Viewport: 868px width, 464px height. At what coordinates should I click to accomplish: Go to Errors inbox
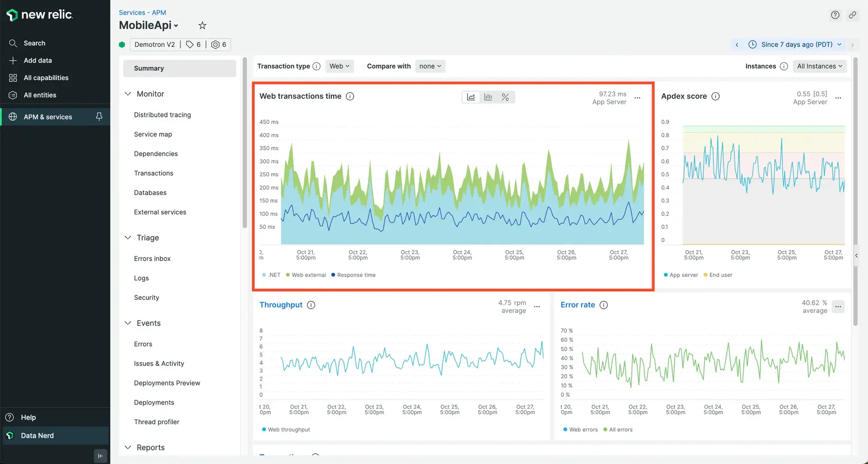tap(152, 259)
